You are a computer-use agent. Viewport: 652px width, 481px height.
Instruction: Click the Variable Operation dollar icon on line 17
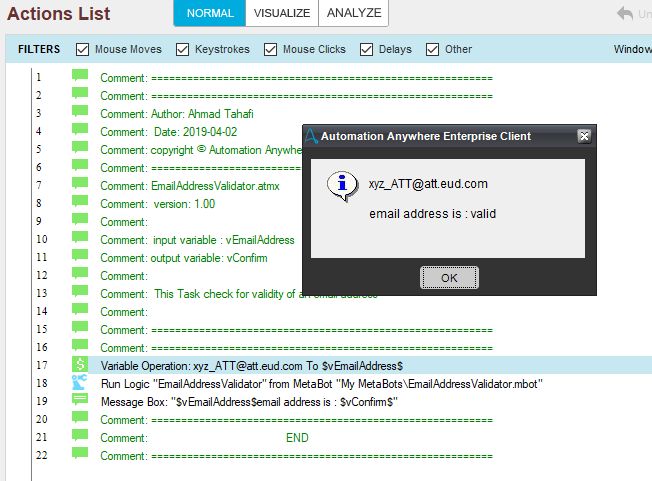[x=80, y=365]
